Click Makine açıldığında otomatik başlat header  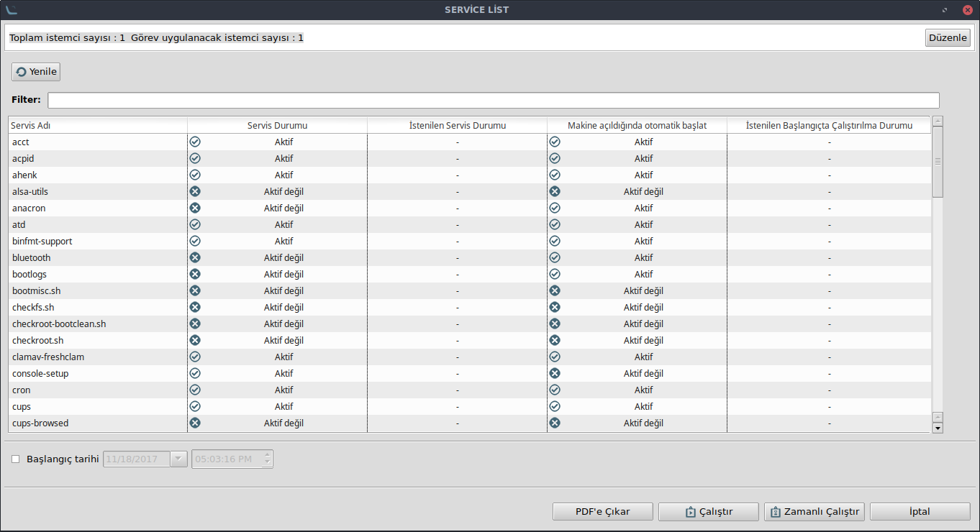638,125
